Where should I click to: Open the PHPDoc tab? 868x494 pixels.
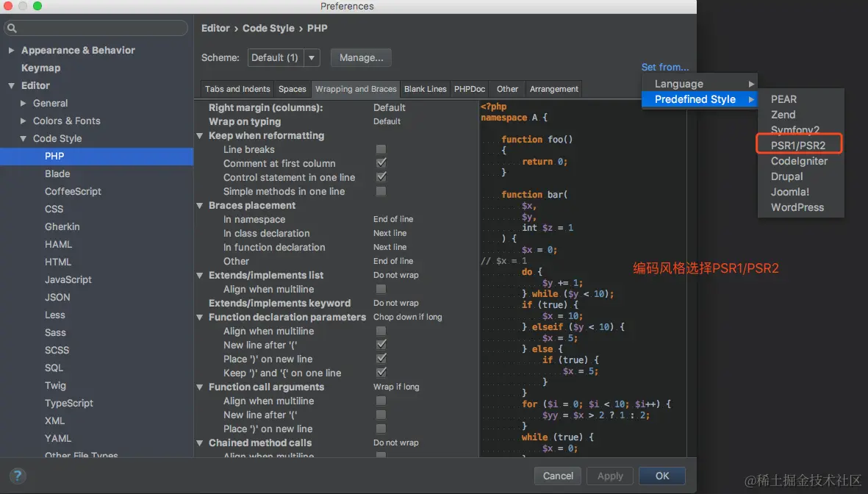click(470, 89)
